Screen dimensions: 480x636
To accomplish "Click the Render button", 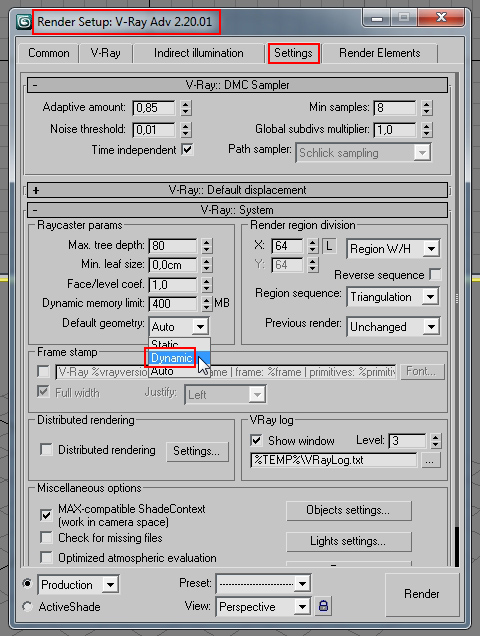I will point(422,594).
